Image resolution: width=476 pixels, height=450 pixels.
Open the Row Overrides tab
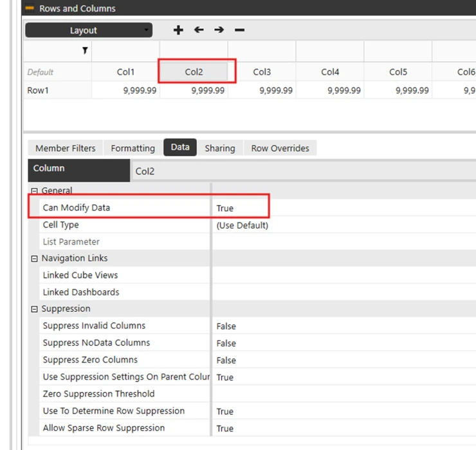tap(280, 148)
